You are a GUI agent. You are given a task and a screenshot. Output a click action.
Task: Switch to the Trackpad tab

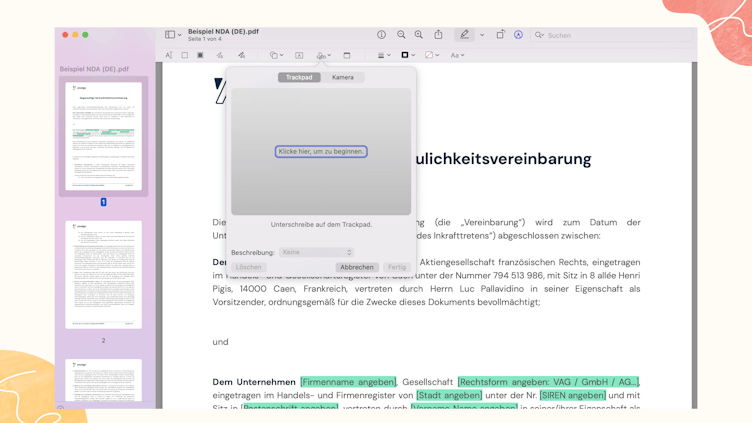pos(299,77)
